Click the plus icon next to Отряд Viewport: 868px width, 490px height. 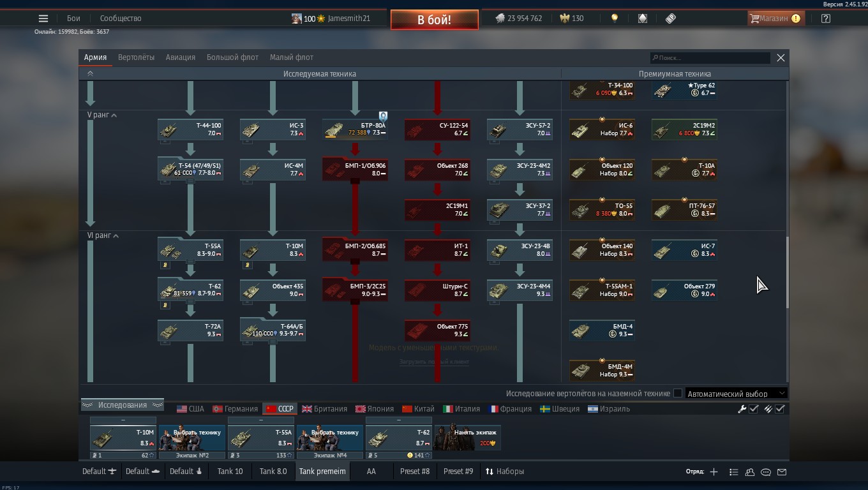click(x=714, y=472)
